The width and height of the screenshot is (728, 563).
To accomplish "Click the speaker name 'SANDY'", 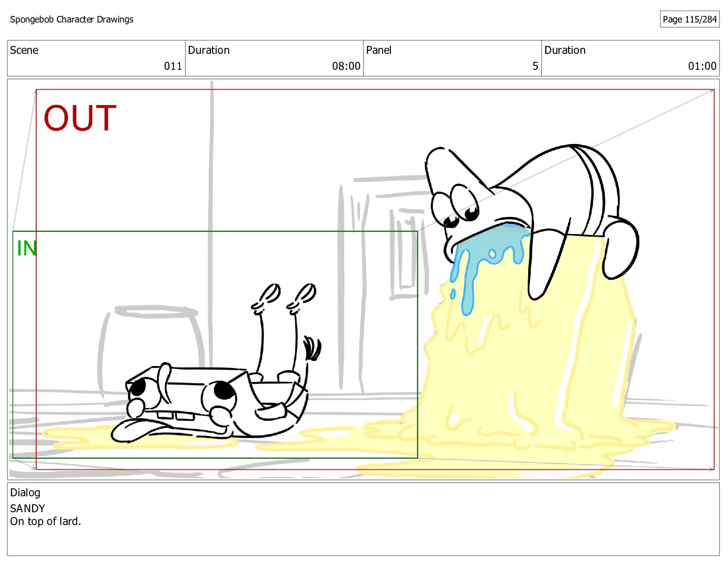I will 27,508.
